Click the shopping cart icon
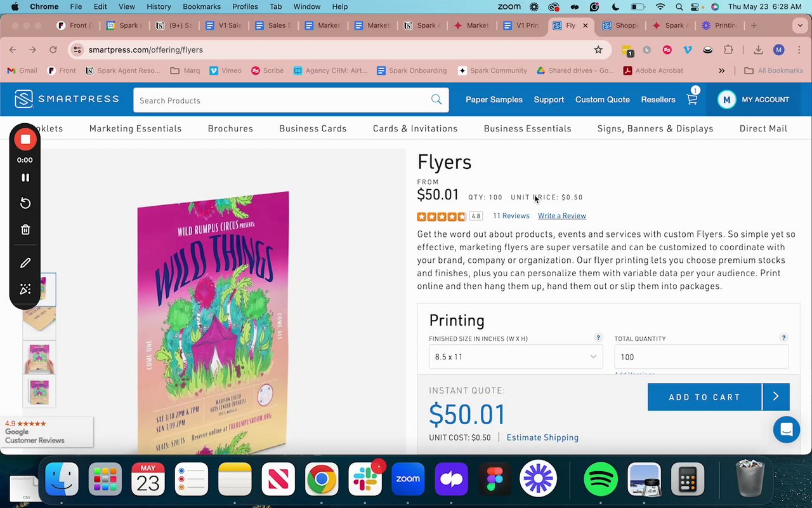This screenshot has height=508, width=812. tap(691, 99)
